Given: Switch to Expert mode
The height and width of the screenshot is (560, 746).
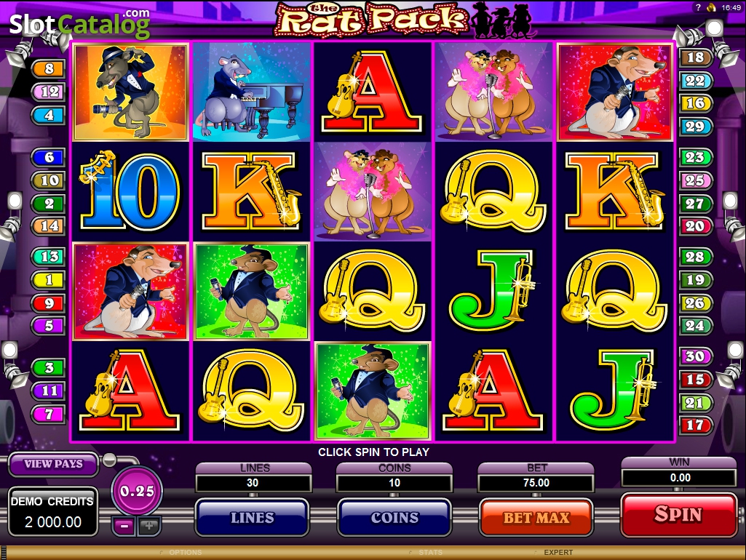Looking at the screenshot, I should coord(558,553).
